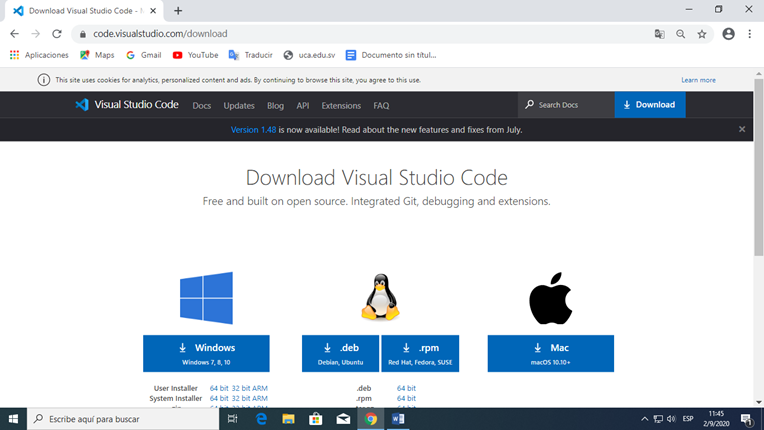The width and height of the screenshot is (764, 430).
Task: Click the cookie notice info icon
Action: 43,80
